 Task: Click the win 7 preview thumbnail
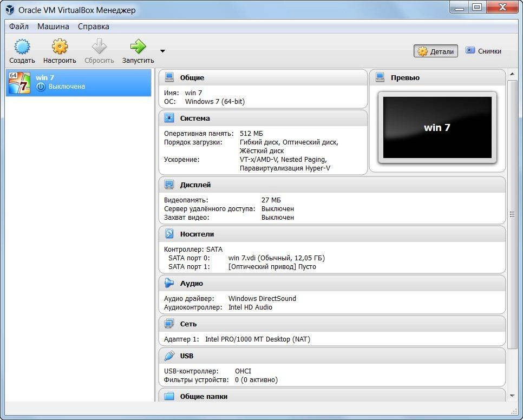coord(437,128)
